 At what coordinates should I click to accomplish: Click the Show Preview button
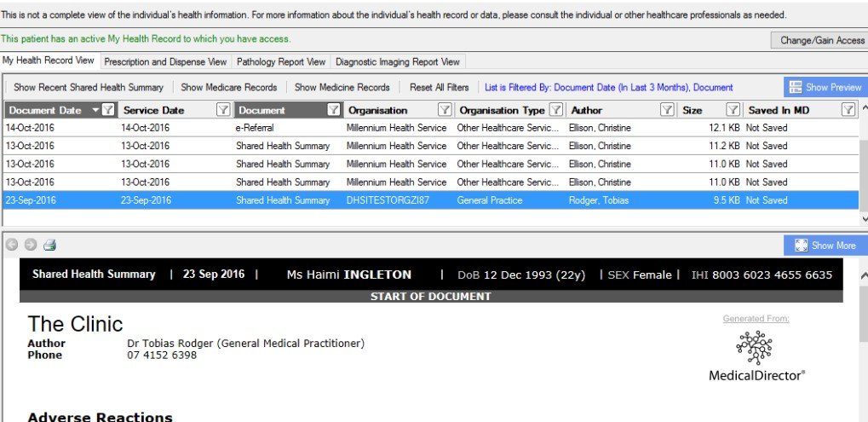tap(825, 88)
